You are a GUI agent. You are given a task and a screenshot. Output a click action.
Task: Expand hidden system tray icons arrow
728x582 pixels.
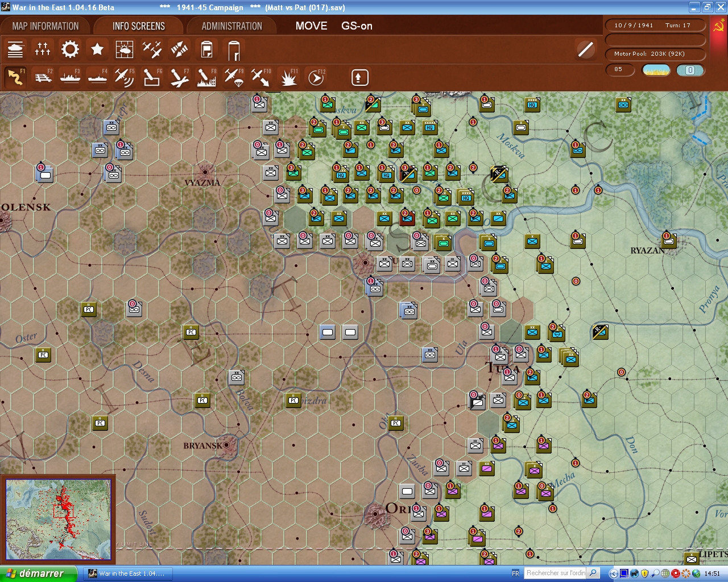(614, 573)
